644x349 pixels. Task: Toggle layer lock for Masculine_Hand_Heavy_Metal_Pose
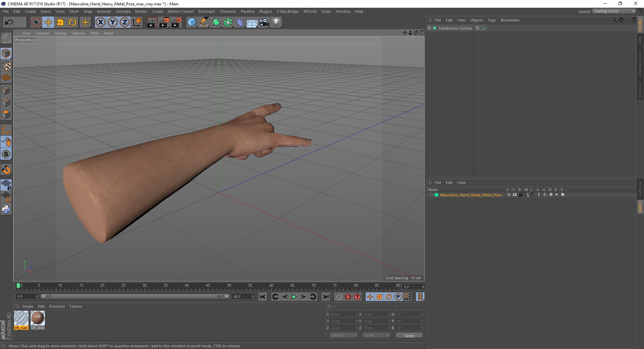click(532, 195)
